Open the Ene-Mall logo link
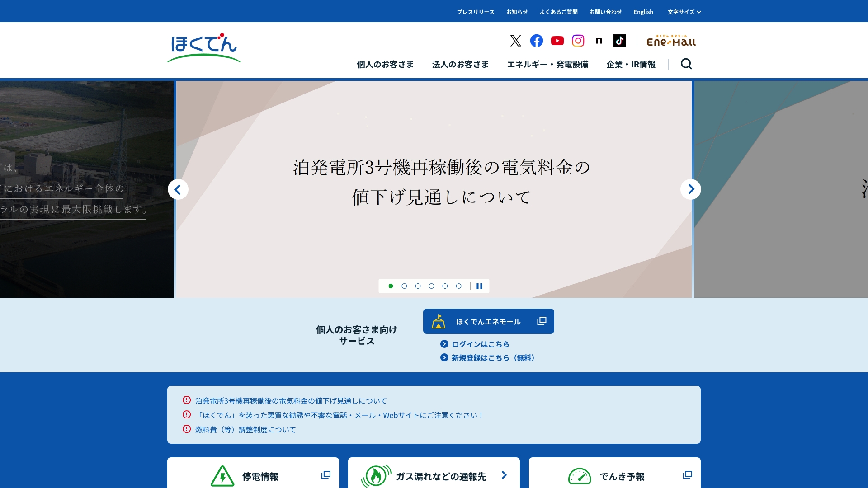Image resolution: width=868 pixels, height=488 pixels. point(671,41)
